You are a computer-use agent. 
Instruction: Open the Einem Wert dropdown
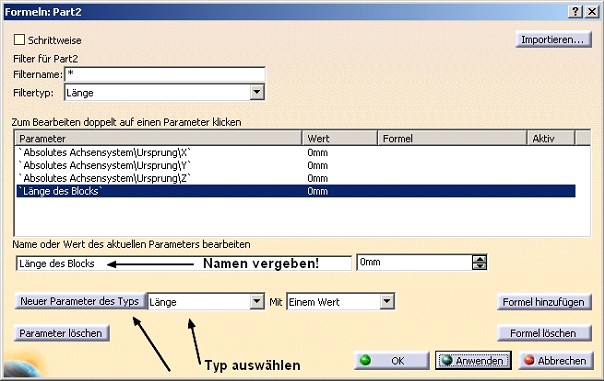coord(387,302)
